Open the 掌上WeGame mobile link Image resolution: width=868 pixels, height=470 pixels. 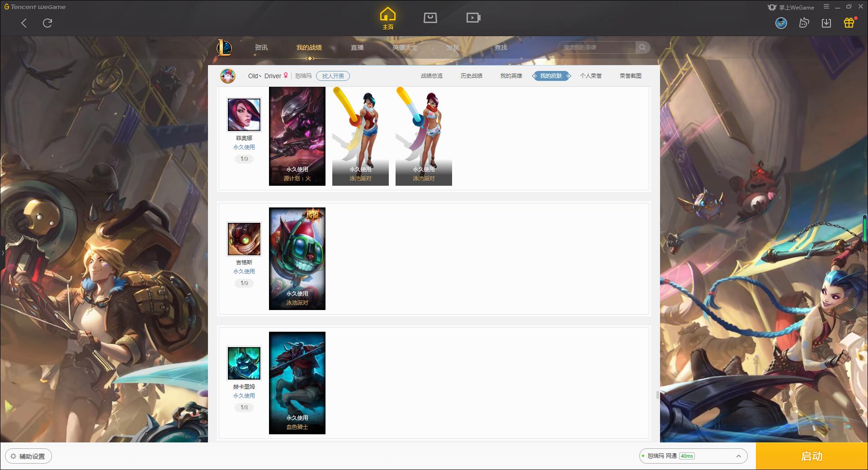pos(791,7)
